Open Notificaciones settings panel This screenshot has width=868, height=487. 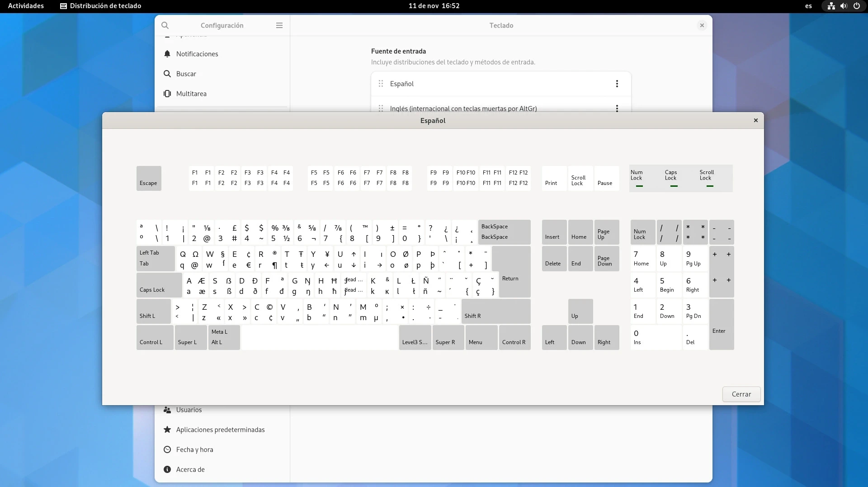(197, 54)
